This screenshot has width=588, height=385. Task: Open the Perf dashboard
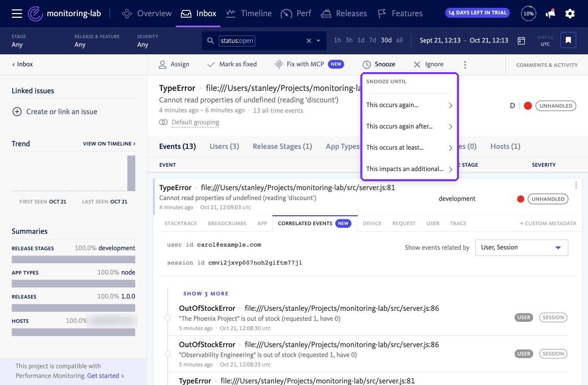pyautogui.click(x=296, y=14)
